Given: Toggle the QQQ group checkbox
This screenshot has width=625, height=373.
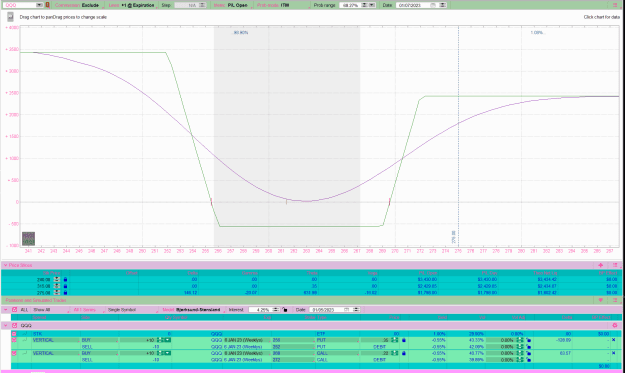Looking at the screenshot, I should pyautogui.click(x=14, y=326).
